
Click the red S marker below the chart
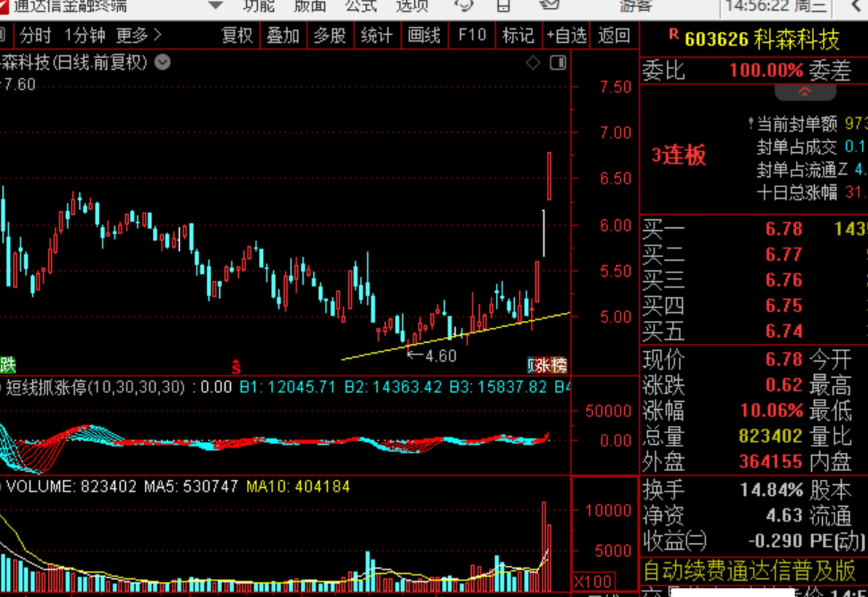point(237,366)
